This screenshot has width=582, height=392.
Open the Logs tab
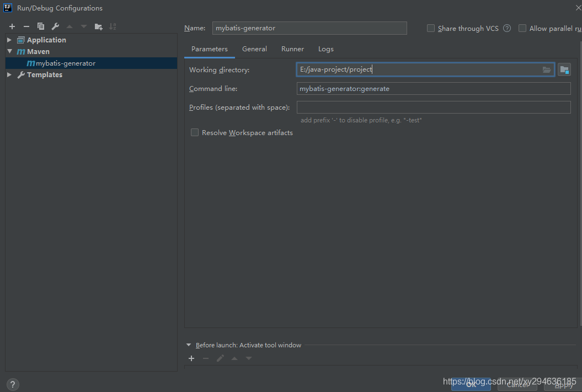[x=325, y=49]
